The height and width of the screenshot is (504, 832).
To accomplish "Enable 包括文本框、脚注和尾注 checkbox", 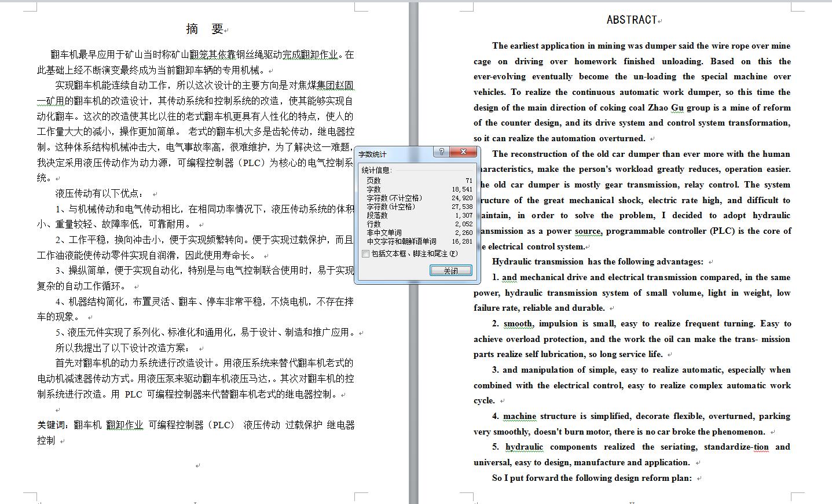I will point(365,253).
